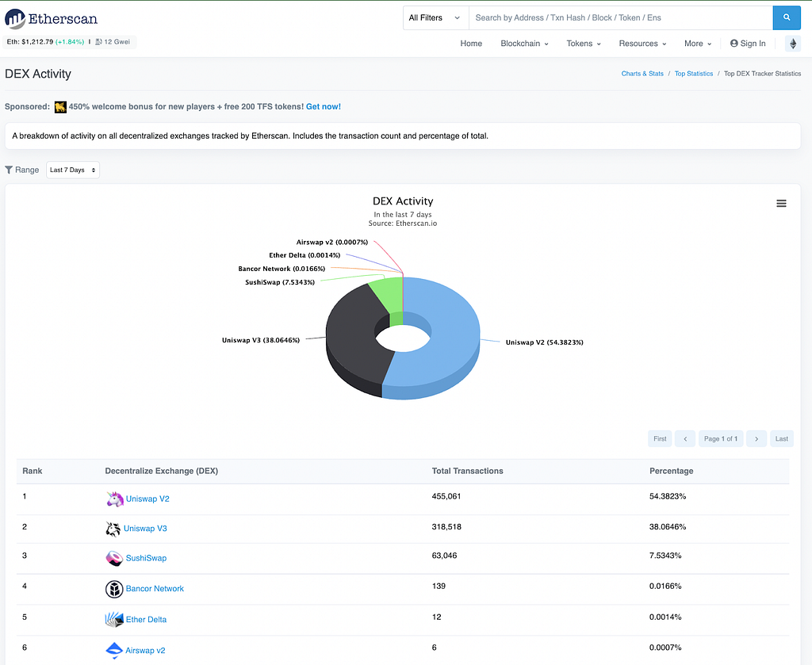
Task: Click the Airswap v2 (0.0007%) chart label
Action: pyautogui.click(x=332, y=242)
